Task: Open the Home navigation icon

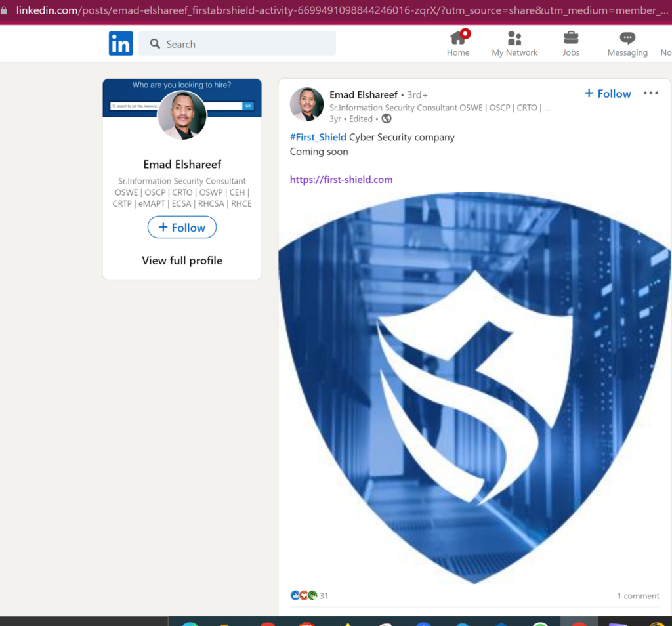Action: tap(458, 38)
